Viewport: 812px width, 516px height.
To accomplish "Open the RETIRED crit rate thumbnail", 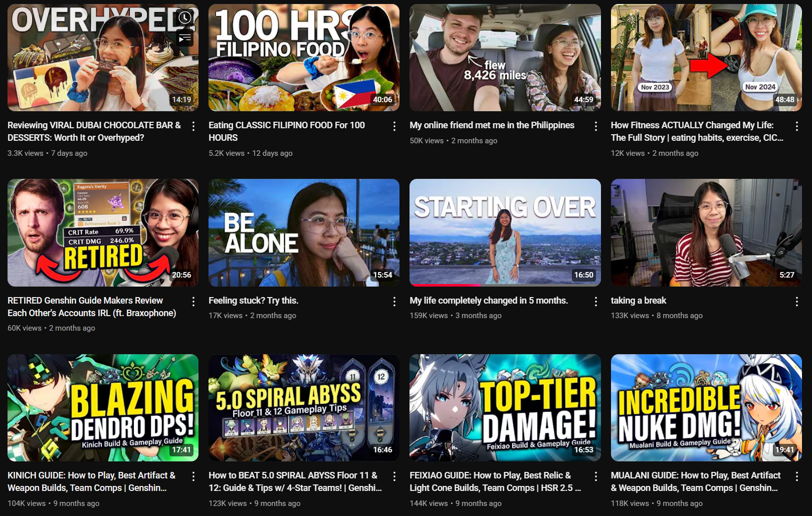I will (103, 232).
